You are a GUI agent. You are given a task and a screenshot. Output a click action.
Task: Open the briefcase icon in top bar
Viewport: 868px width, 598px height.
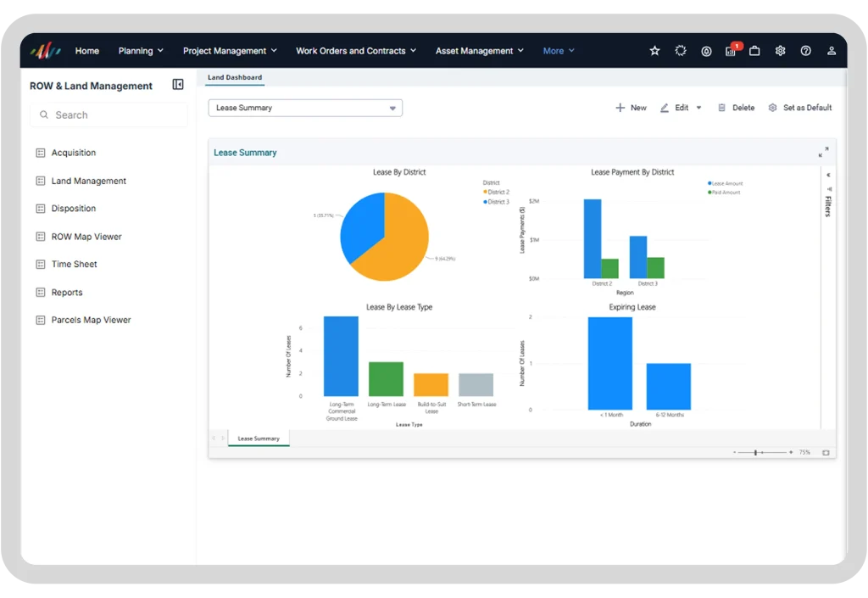(x=754, y=51)
